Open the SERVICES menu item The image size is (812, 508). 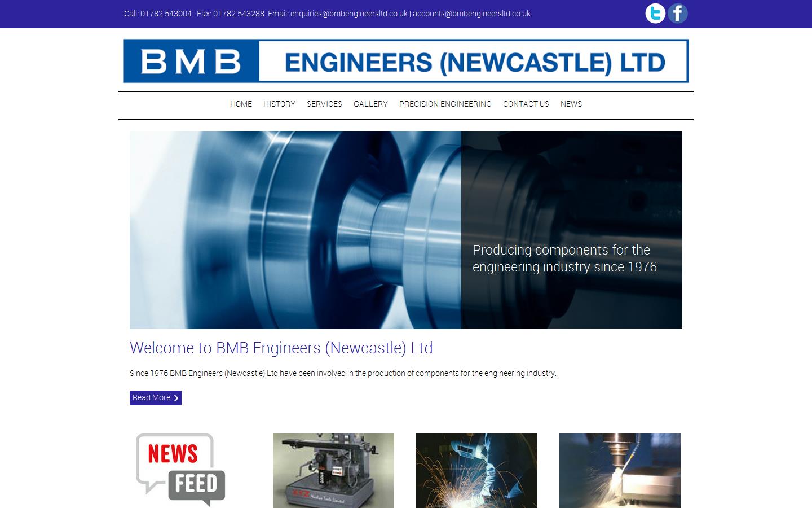[x=324, y=104]
